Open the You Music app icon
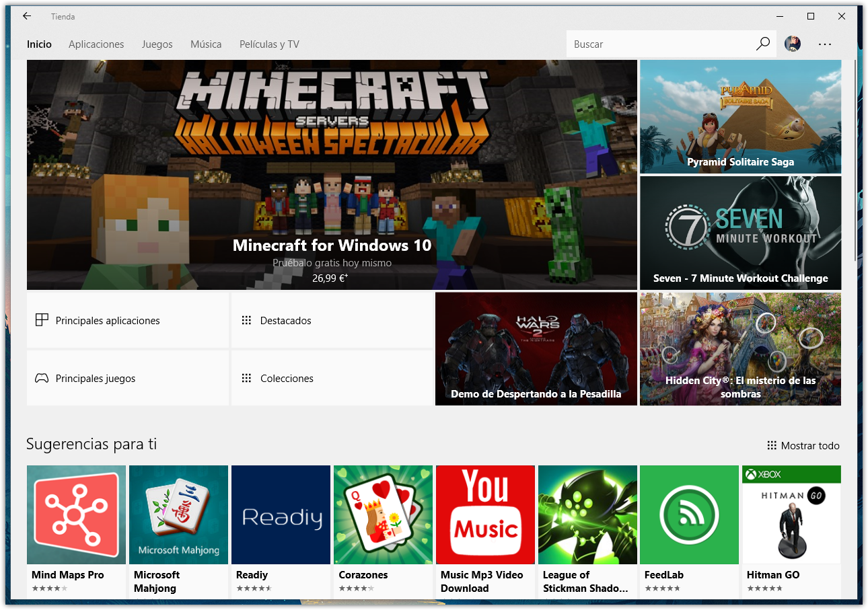 485,514
